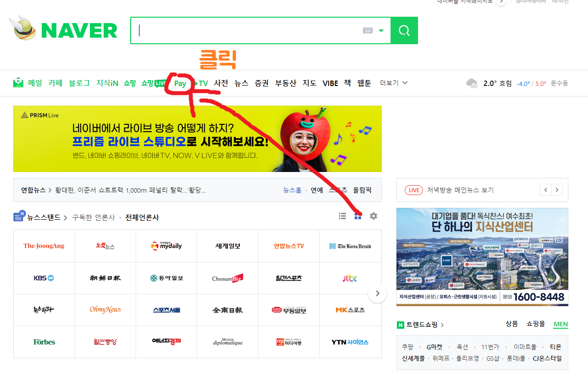The image size is (588, 372).
Task: Open Forbes press logo
Action: coord(44,342)
